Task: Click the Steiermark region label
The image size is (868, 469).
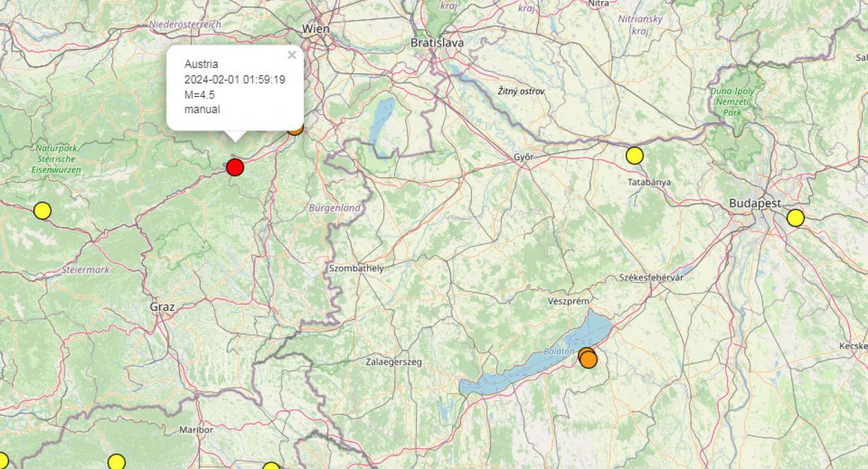Action: pyautogui.click(x=86, y=270)
